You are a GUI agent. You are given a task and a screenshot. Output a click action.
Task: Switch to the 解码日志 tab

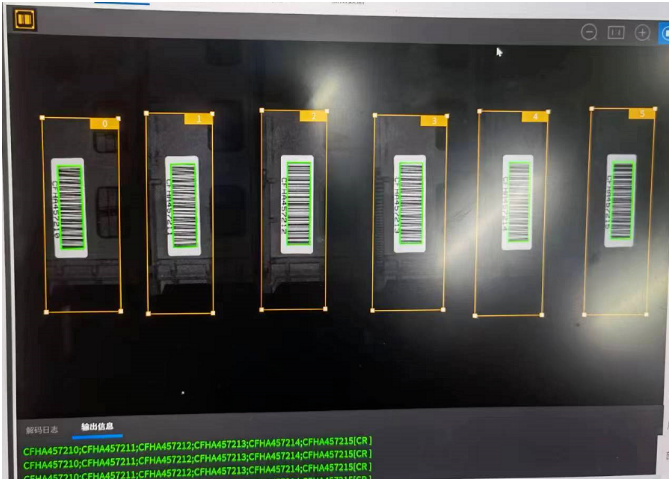coord(42,428)
